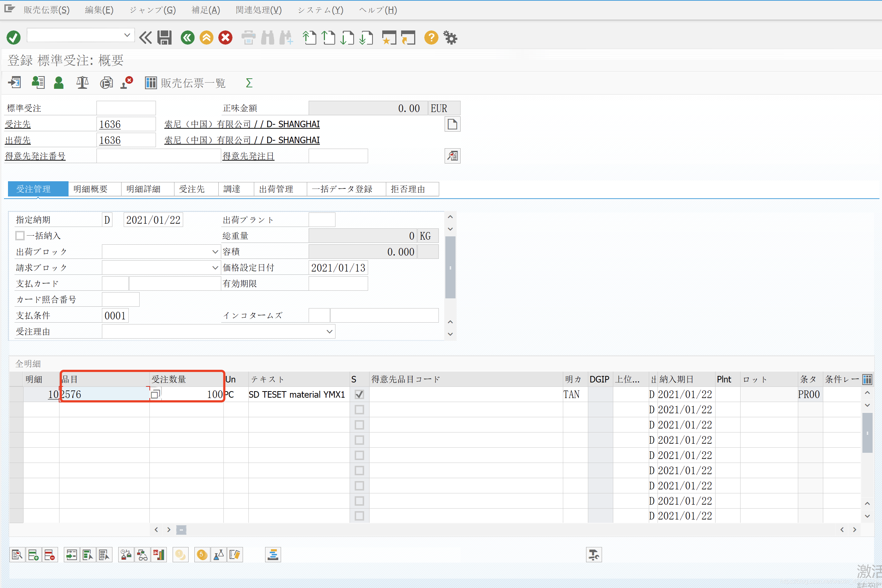Click the green Back arrow icon
This screenshot has width=882, height=588.
187,37
